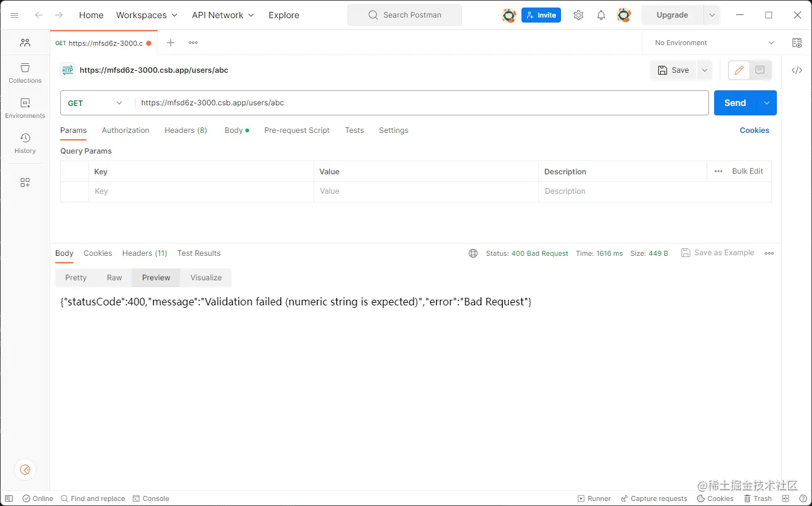The width and height of the screenshot is (812, 506).
Task: Open the configure sidebar grid icon
Action: [25, 182]
